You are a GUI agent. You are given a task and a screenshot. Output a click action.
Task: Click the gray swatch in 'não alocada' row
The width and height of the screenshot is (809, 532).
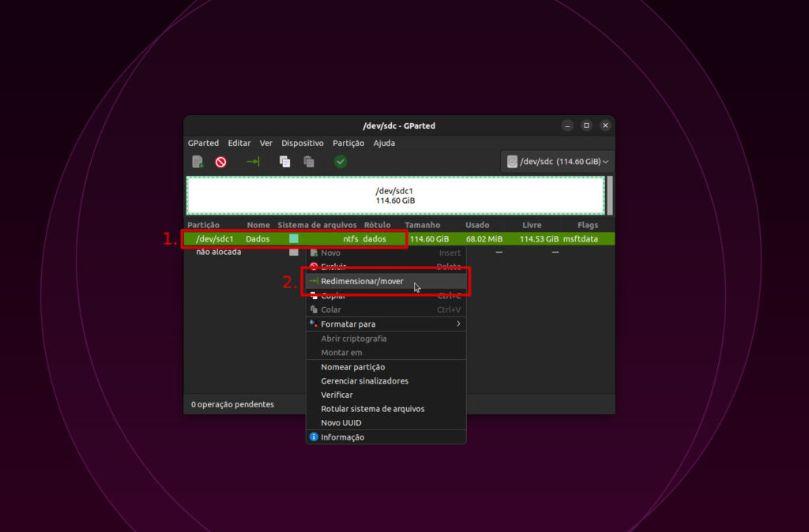tap(294, 252)
